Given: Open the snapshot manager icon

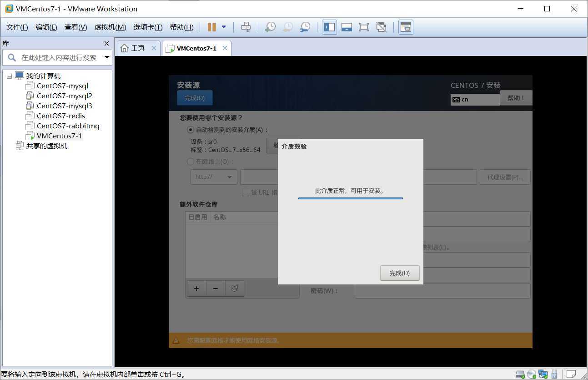Looking at the screenshot, I should (x=305, y=27).
